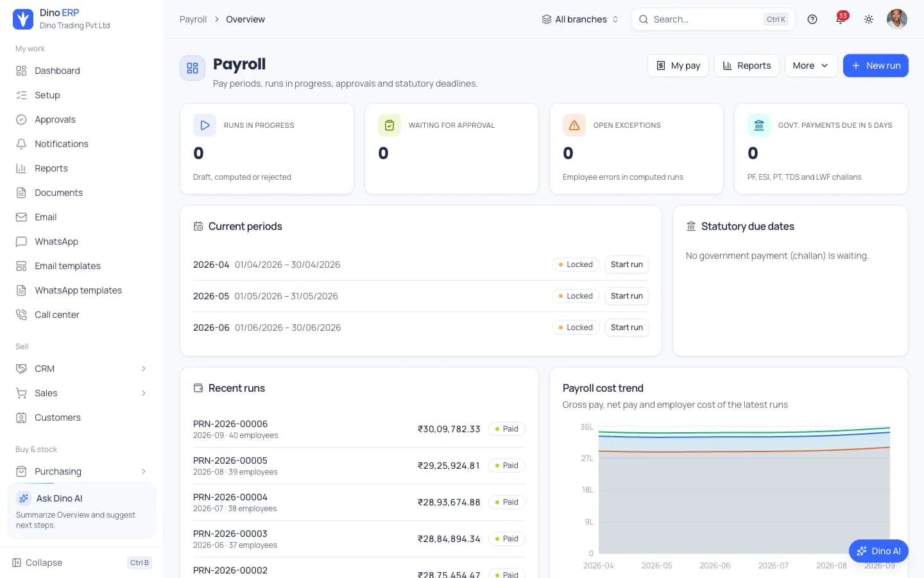
Task: Open notification bell with 33 badge
Action: click(x=841, y=19)
